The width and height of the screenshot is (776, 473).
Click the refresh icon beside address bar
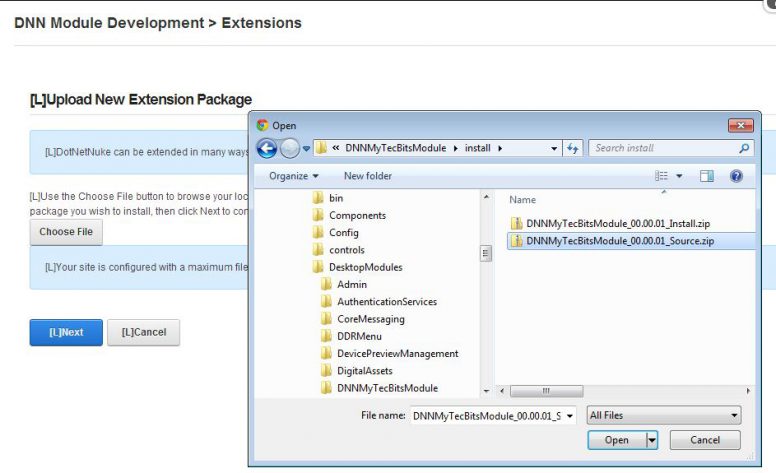[573, 148]
